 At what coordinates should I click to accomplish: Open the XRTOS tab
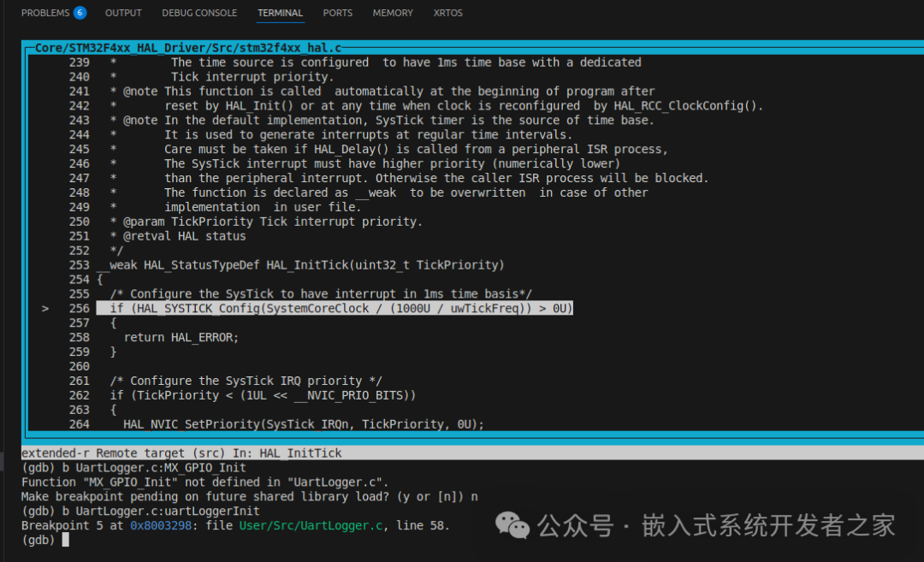click(x=447, y=12)
